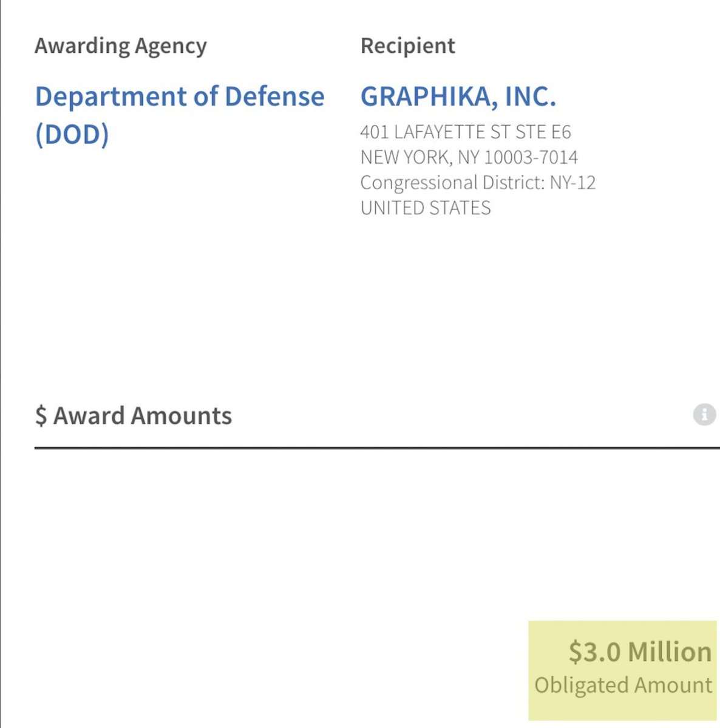Click the 10003-7014 ZIP code

[531, 157]
